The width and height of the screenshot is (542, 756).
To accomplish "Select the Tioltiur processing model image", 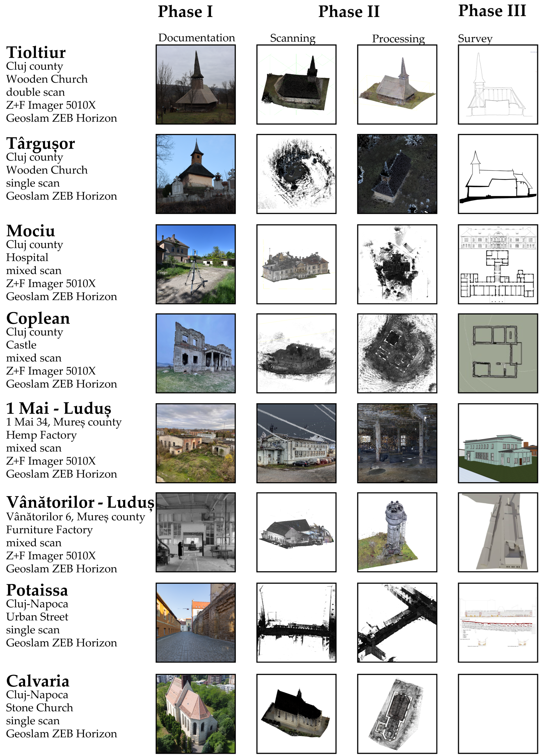I will (397, 85).
